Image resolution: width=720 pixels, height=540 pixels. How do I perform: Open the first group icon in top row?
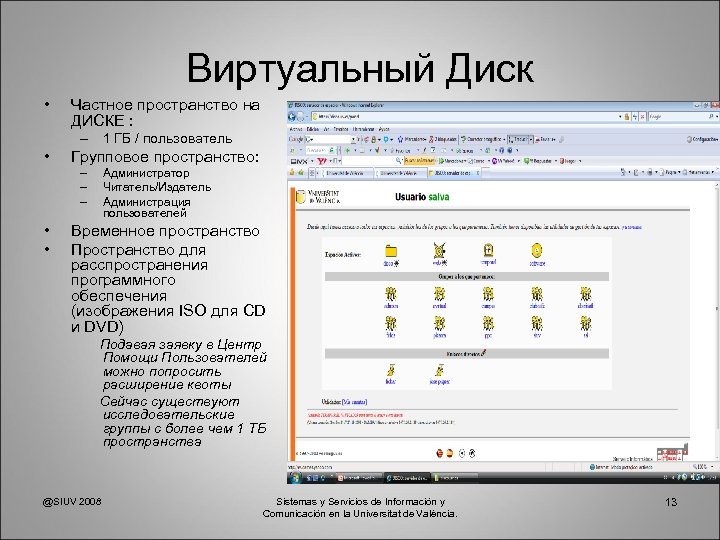click(390, 294)
